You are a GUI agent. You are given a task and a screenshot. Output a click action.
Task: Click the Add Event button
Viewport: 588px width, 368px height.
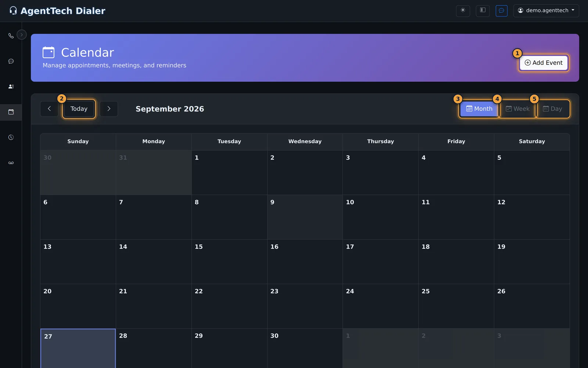[x=544, y=63]
